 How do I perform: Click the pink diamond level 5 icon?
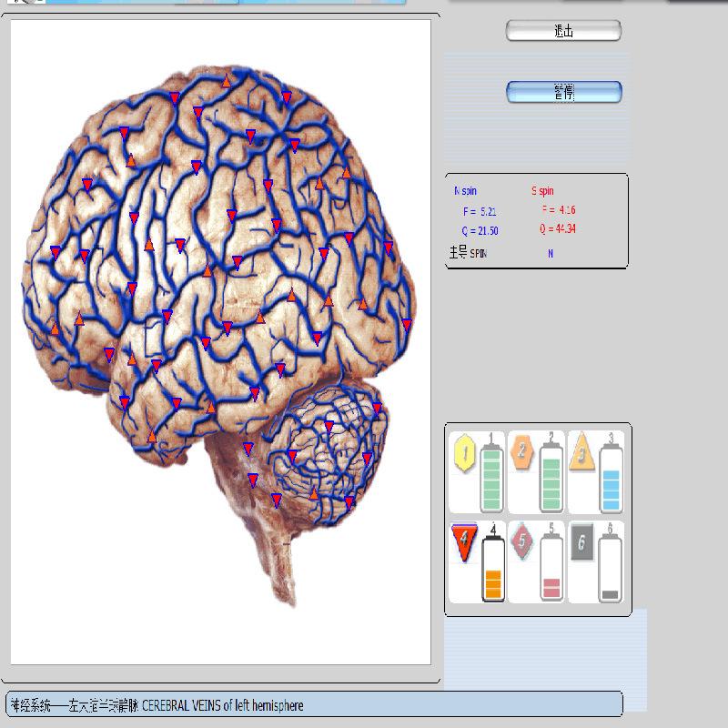coord(521,541)
